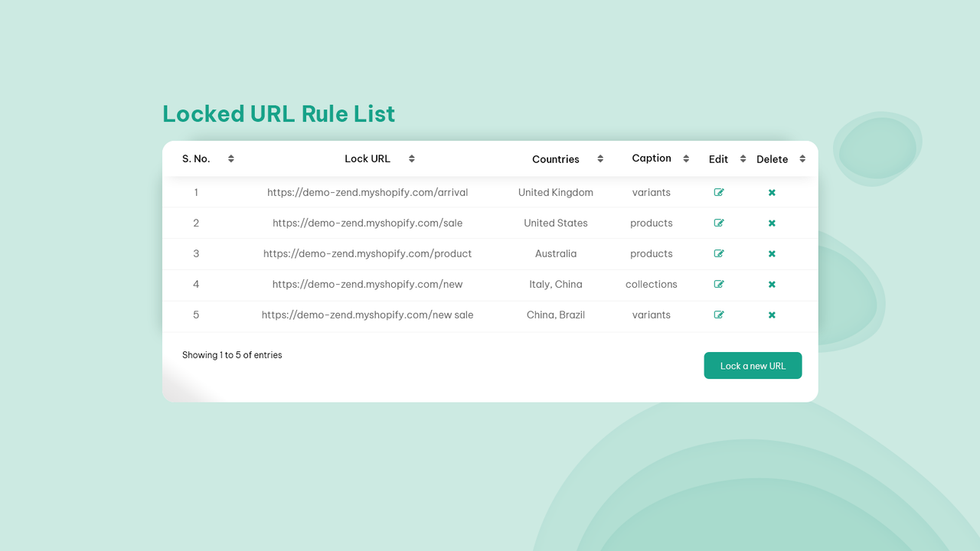Screen dimensions: 980x551
Task: Select the row for the Australia rule
Action: 490,253
